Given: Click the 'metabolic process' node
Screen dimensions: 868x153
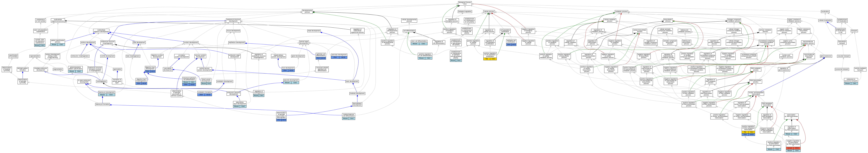Looking at the screenshot, I should point(621,11).
